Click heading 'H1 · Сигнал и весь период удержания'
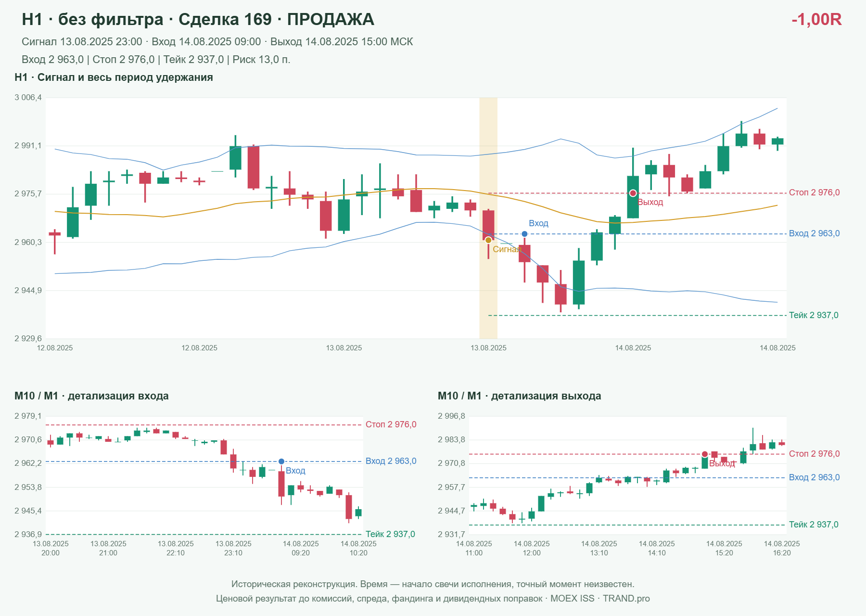866x616 pixels. pyautogui.click(x=114, y=77)
